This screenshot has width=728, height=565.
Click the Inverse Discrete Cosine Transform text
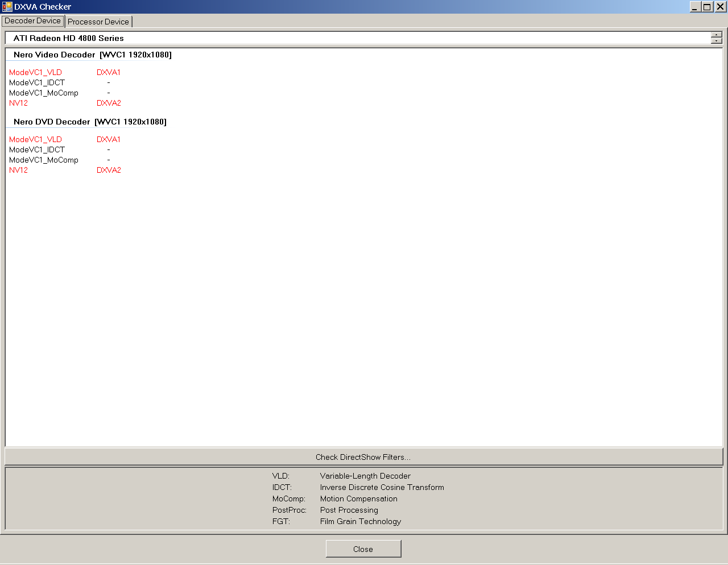[382, 487]
